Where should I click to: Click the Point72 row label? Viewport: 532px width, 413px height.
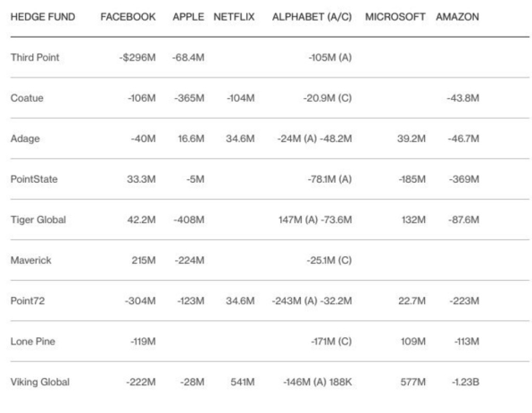coord(28,301)
